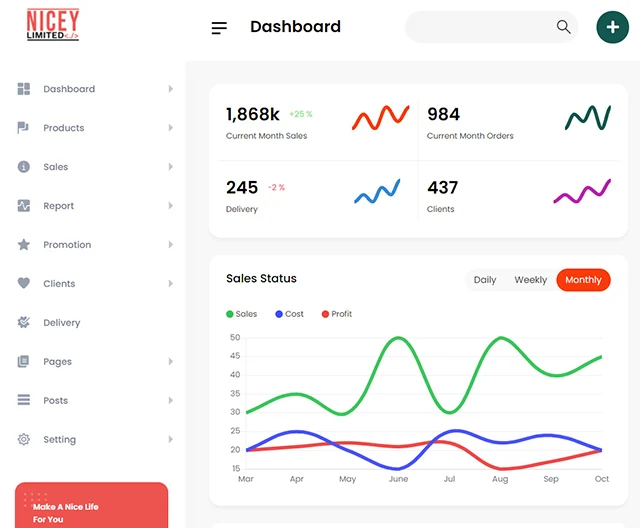This screenshot has height=528, width=640.
Task: Expand the Sales submenu arrow
Action: (x=171, y=166)
